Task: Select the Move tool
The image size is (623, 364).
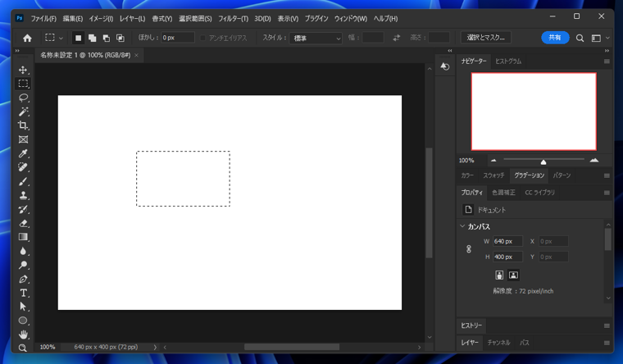Action: pos(23,70)
